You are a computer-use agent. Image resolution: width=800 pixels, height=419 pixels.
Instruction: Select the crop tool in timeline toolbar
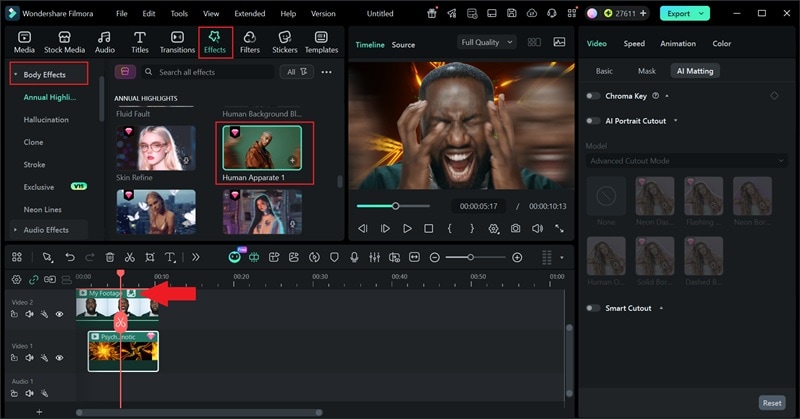click(x=149, y=257)
